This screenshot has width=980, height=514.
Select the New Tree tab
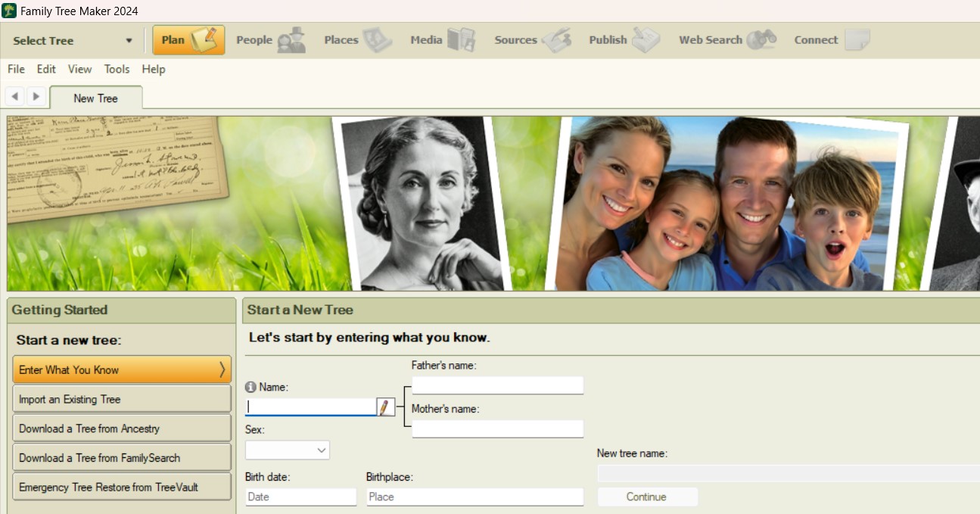pos(95,98)
